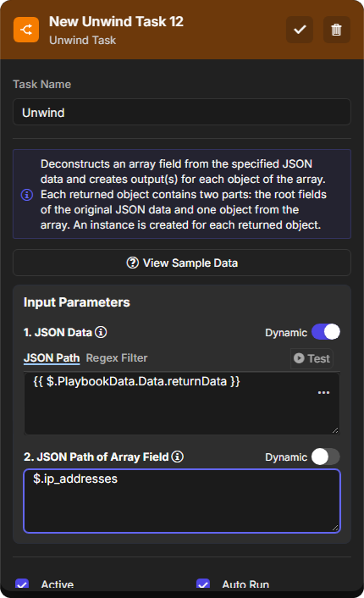Switch to the JSON Path tab

click(52, 358)
